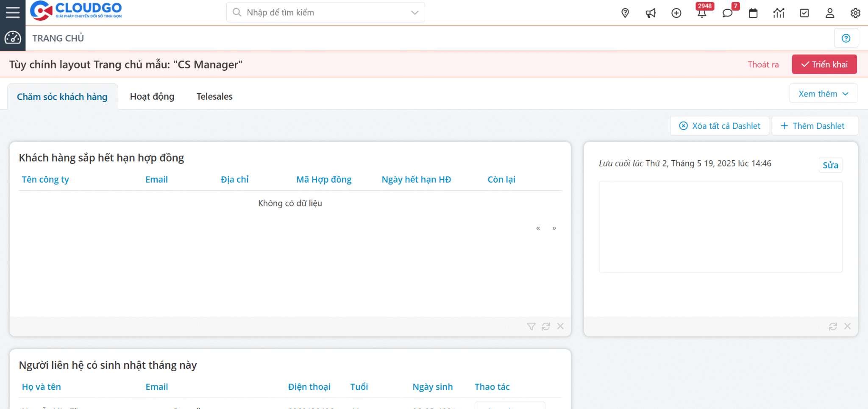
Task: Sort by Họ và tên column
Action: point(42,387)
